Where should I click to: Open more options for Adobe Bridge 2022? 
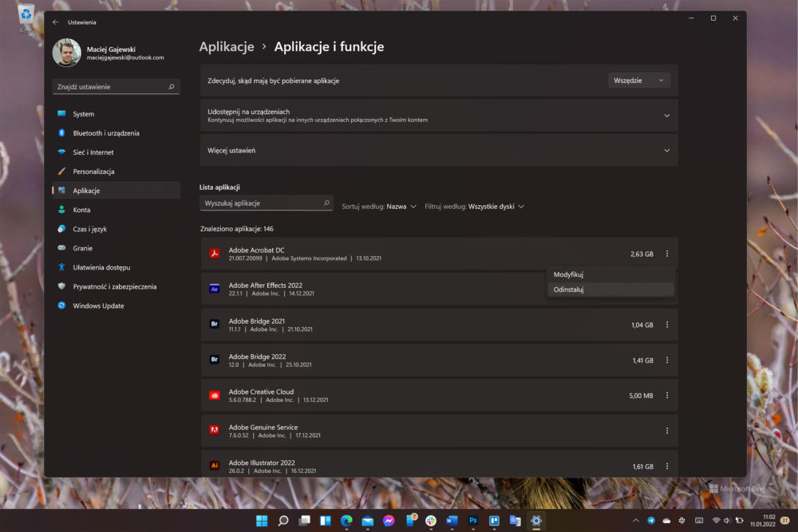666,360
